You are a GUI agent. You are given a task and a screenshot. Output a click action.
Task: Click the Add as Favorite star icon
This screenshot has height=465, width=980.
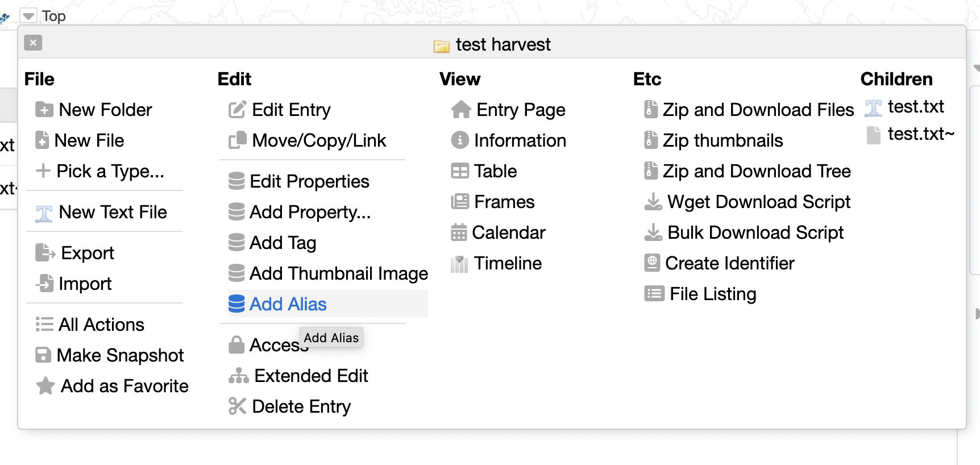tap(45, 386)
